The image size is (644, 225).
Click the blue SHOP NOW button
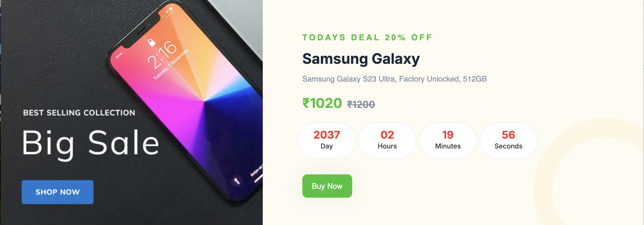pos(58,192)
